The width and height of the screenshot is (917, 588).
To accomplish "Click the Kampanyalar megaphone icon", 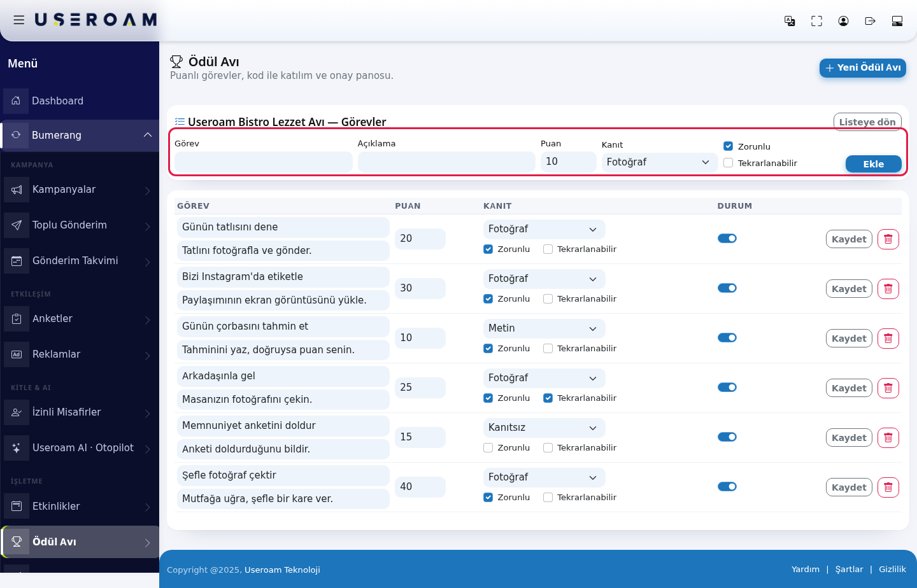I will point(17,190).
